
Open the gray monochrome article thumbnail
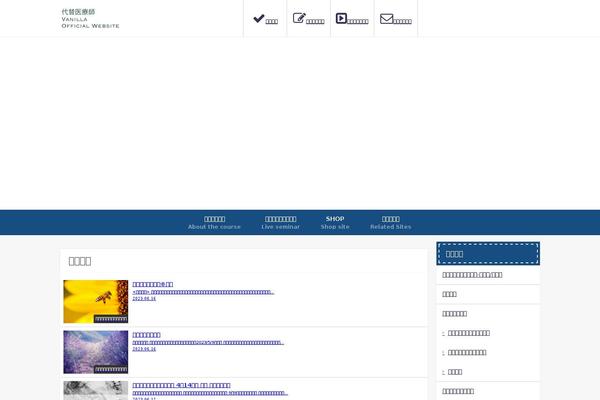pos(96,390)
